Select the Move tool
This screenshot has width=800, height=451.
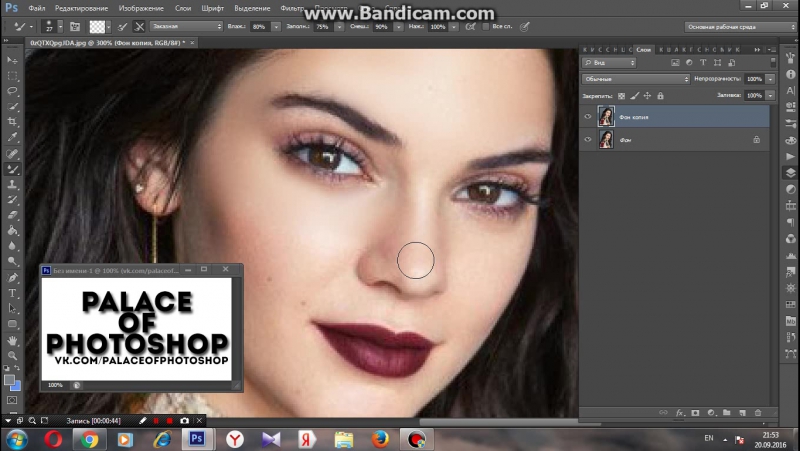click(x=12, y=60)
